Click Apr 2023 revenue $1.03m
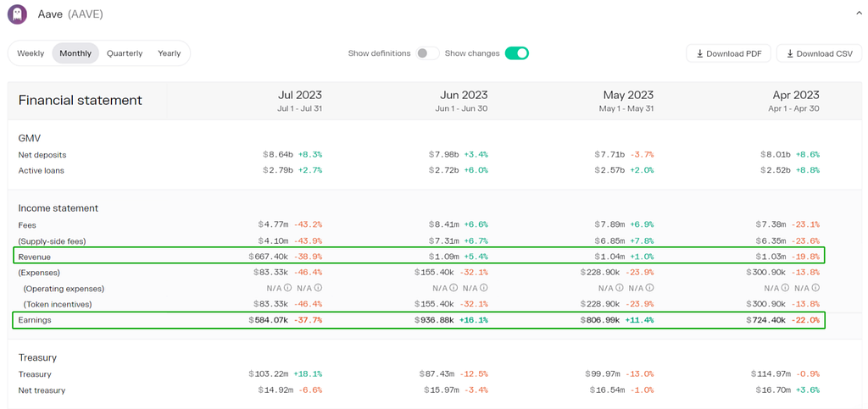The width and height of the screenshot is (868, 409). click(x=771, y=257)
